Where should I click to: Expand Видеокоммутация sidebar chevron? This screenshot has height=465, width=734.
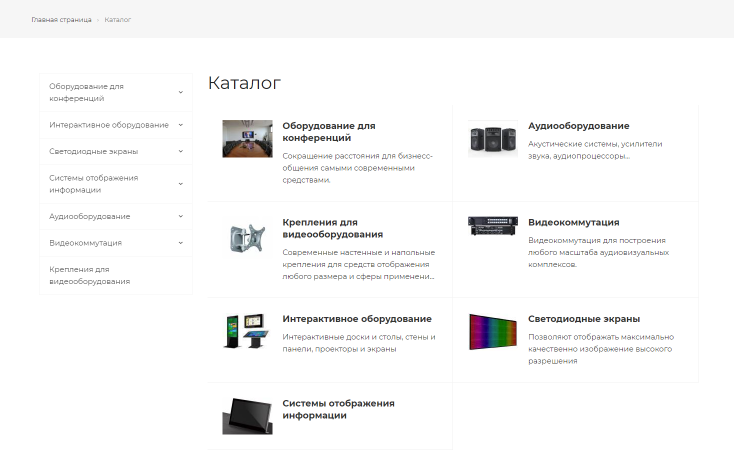181,242
